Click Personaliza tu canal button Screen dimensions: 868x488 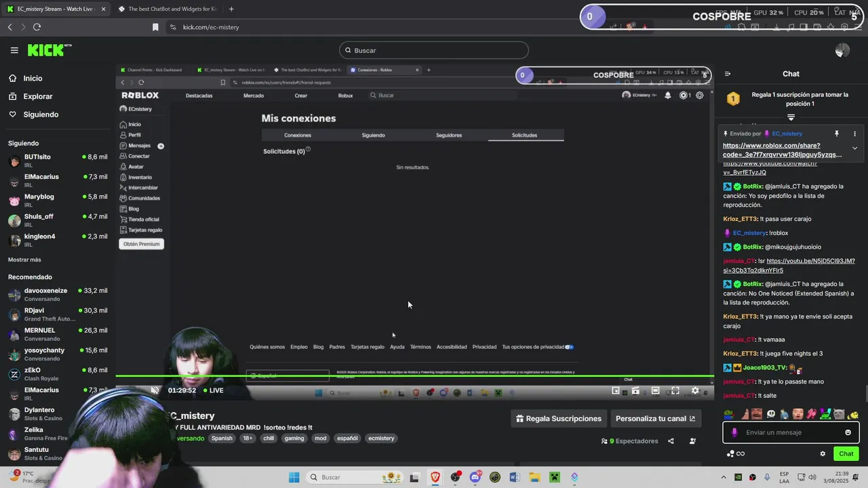[x=656, y=419]
